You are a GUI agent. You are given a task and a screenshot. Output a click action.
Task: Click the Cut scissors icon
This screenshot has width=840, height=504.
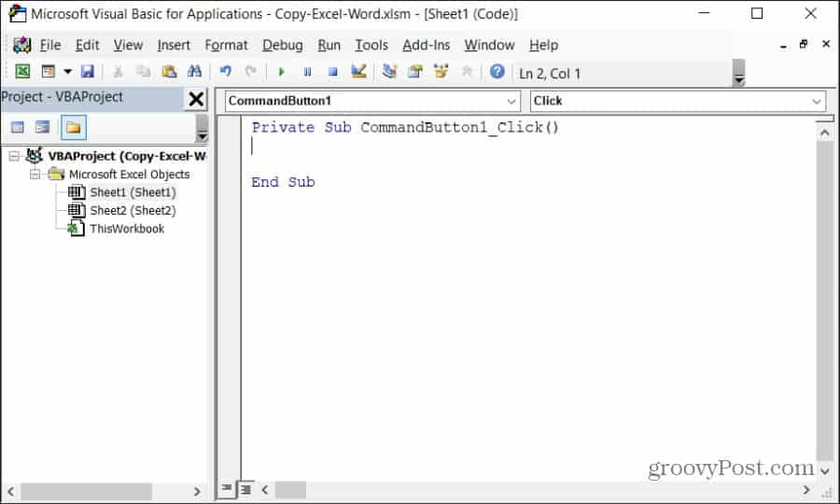pos(118,71)
